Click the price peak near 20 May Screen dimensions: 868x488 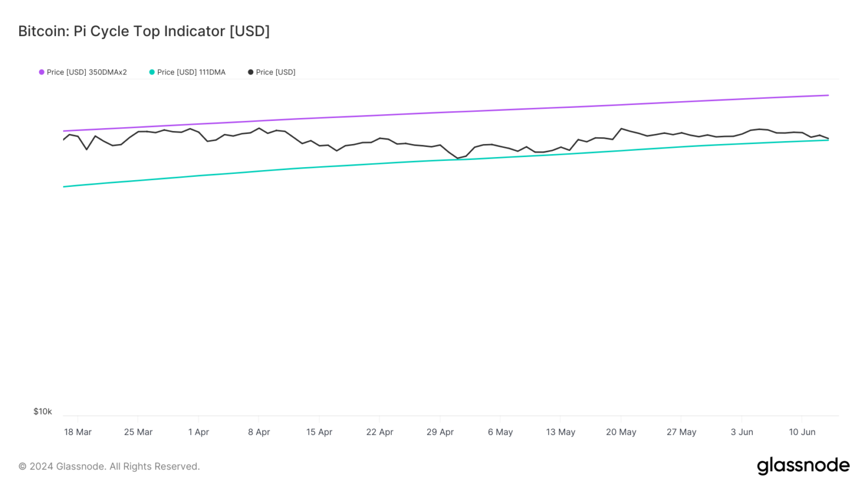(x=622, y=129)
